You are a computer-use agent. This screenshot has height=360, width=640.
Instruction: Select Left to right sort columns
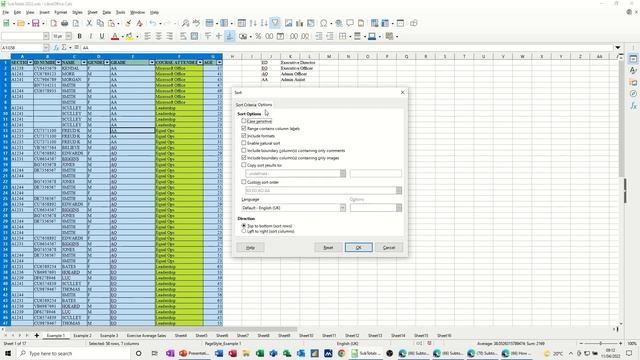pos(244,231)
